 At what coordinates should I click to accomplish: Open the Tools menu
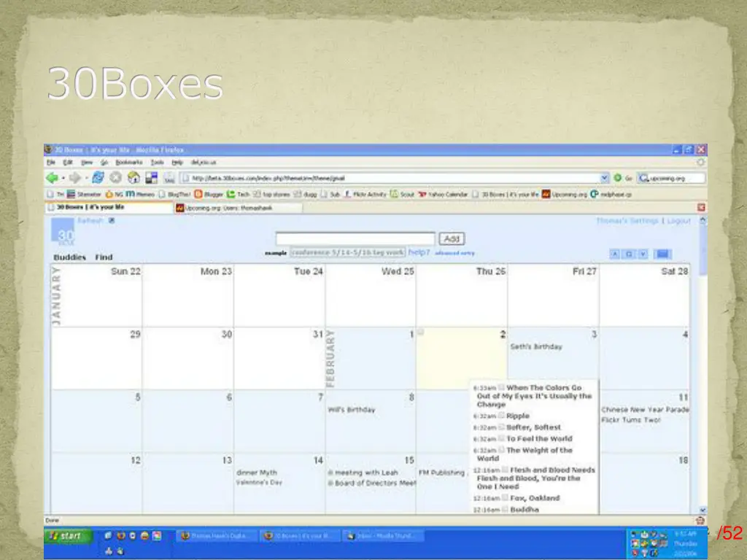pos(158,163)
